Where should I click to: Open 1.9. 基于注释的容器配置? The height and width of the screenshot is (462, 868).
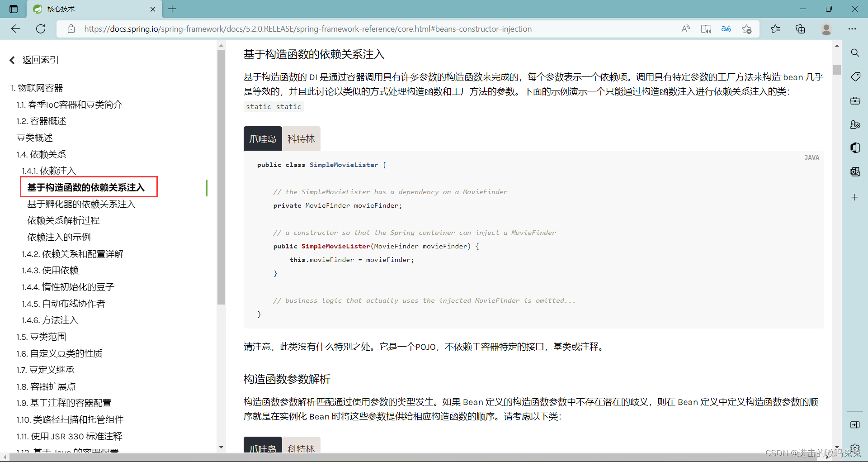tap(64, 403)
